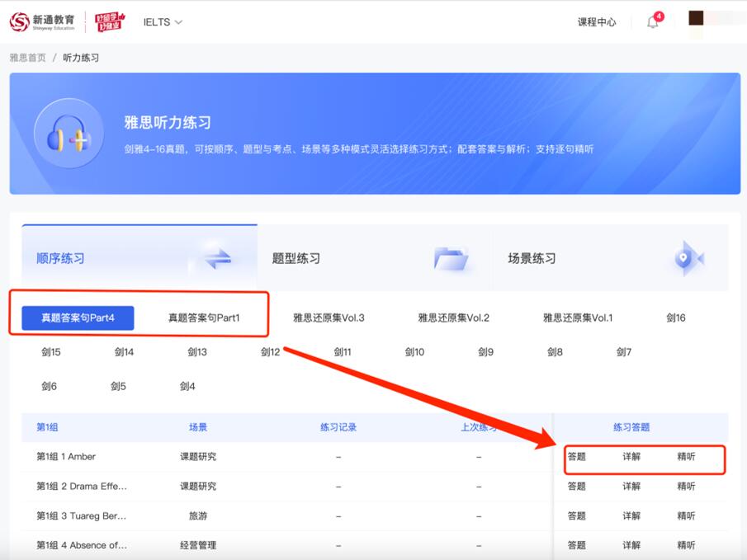Click the folder icon on 题型练习

[451, 259]
